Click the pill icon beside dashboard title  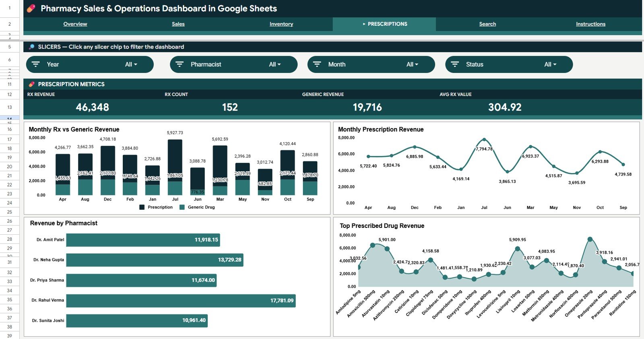coord(31,8)
